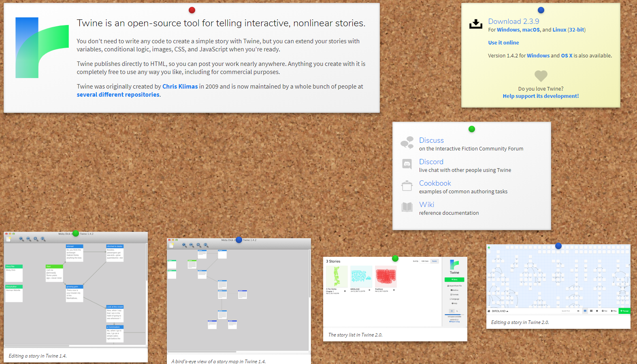
Task: Open the Chris Klimas link
Action: (x=180, y=87)
